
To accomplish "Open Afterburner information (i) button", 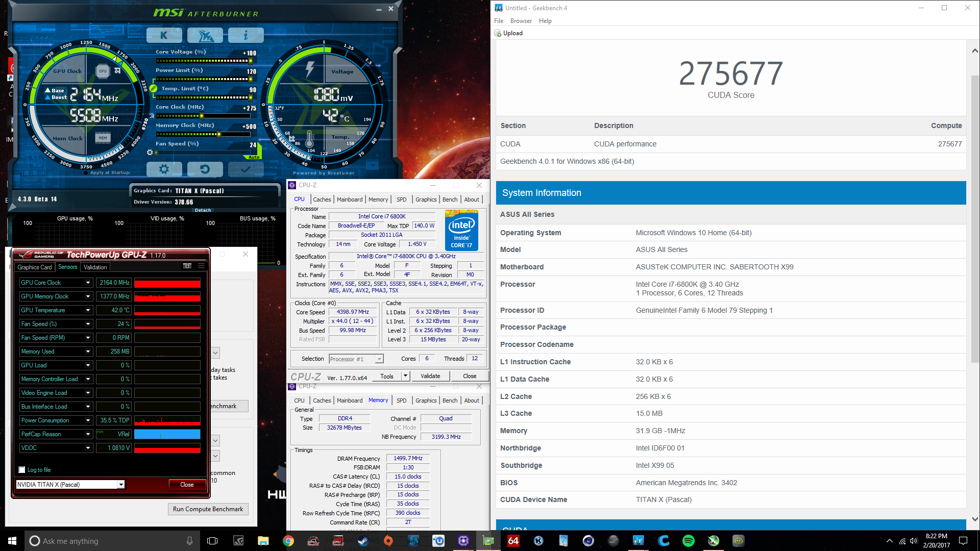I will 246,35.
